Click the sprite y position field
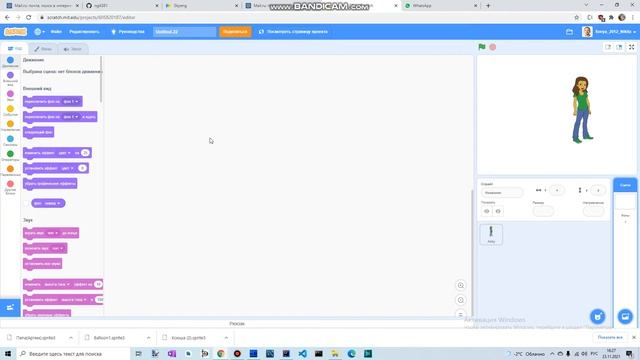 pyautogui.click(x=598, y=190)
